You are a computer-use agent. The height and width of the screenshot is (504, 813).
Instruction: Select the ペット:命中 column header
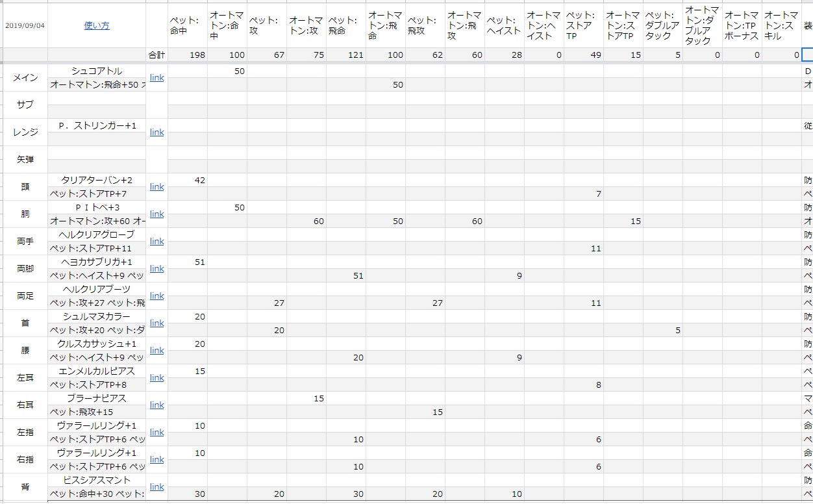[188, 26]
